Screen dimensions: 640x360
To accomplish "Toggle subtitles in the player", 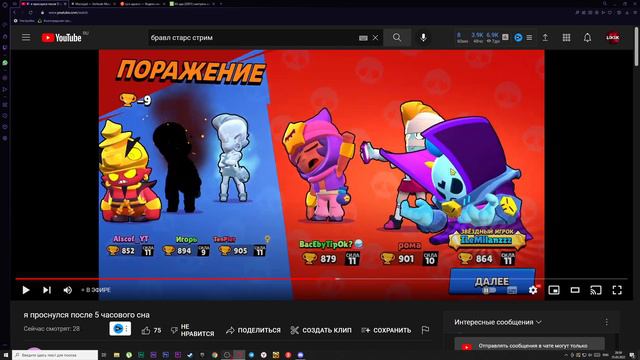I will 512,290.
